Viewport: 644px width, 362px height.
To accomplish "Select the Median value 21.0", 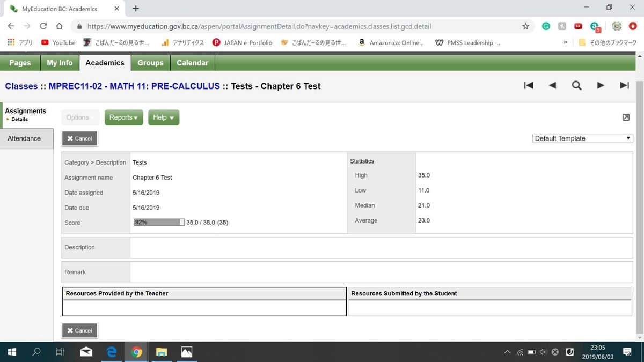I will (424, 205).
